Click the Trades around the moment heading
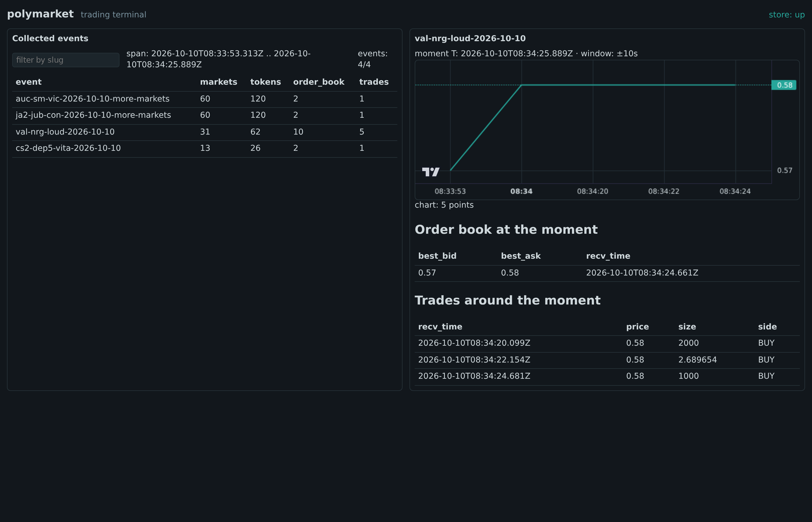This screenshot has height=522, width=812. click(507, 300)
